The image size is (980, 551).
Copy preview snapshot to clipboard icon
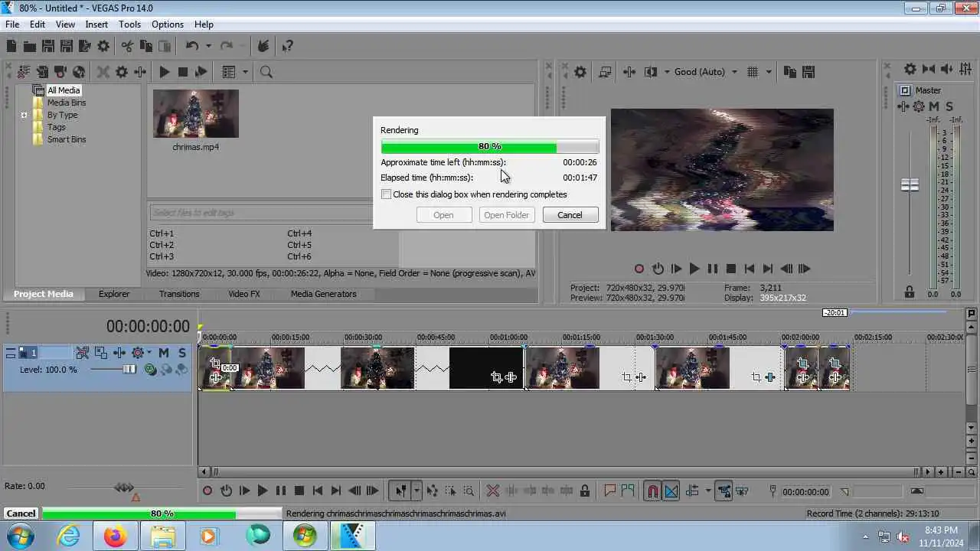(x=789, y=72)
